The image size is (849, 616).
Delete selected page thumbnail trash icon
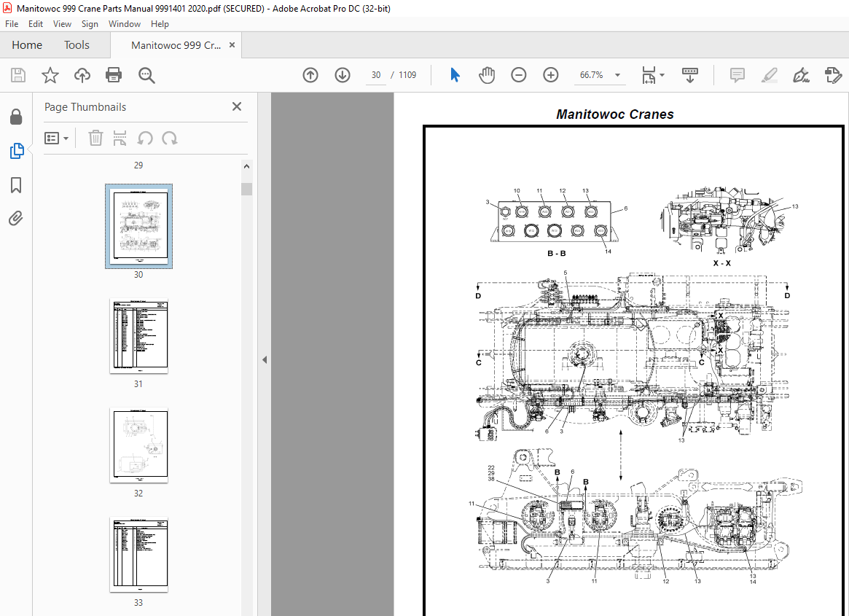pos(95,139)
